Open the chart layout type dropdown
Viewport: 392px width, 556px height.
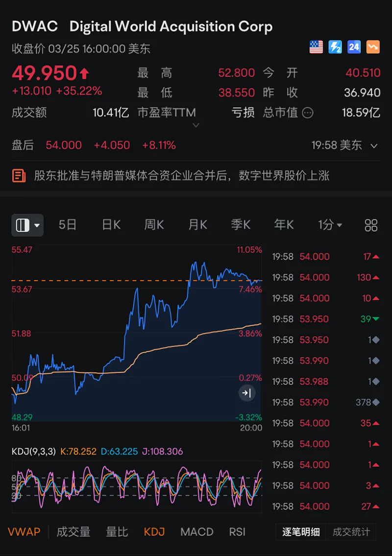[x=27, y=225]
